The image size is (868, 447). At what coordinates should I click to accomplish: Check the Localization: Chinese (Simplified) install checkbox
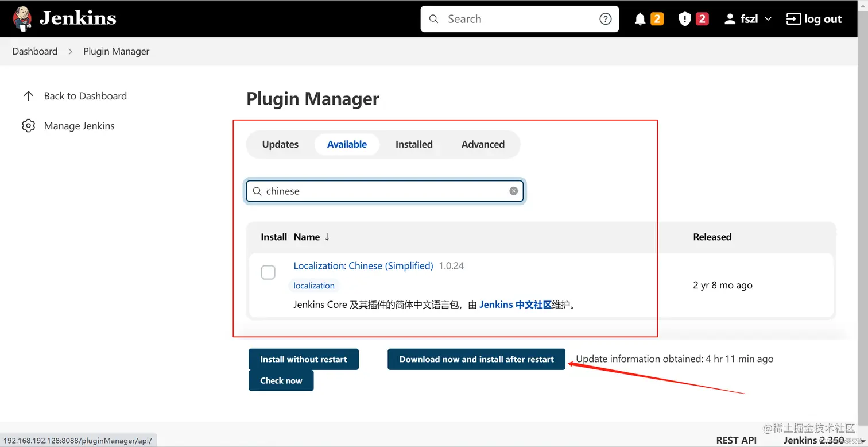268,272
